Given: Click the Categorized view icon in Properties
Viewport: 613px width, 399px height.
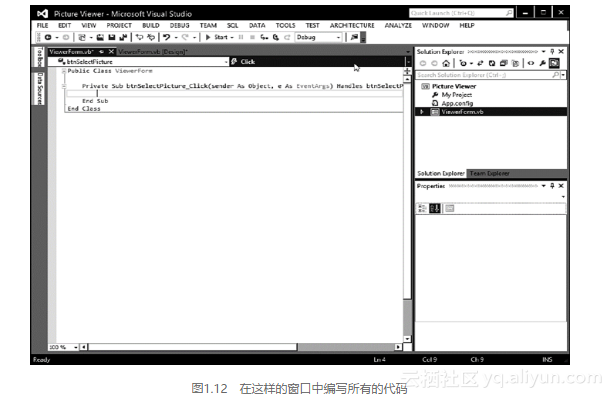Looking at the screenshot, I should [x=422, y=208].
